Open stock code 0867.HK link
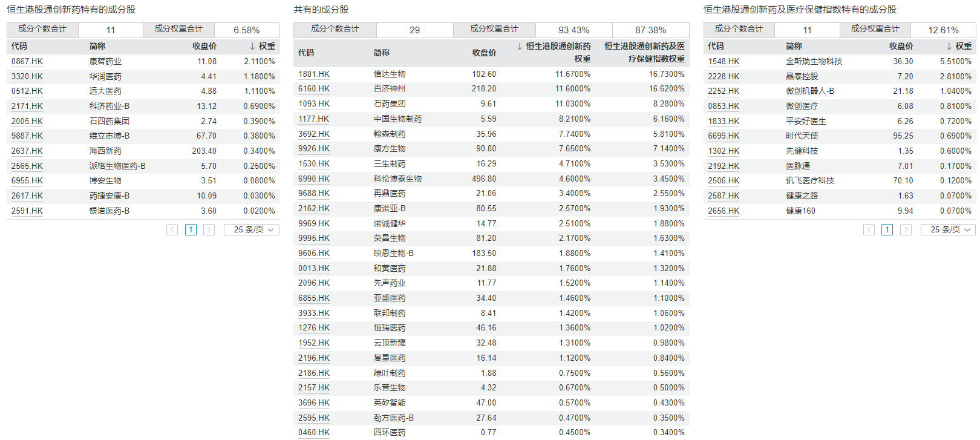 (x=27, y=62)
